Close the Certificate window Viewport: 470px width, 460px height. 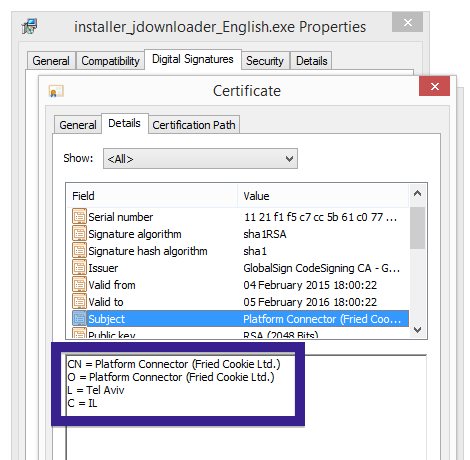(434, 86)
